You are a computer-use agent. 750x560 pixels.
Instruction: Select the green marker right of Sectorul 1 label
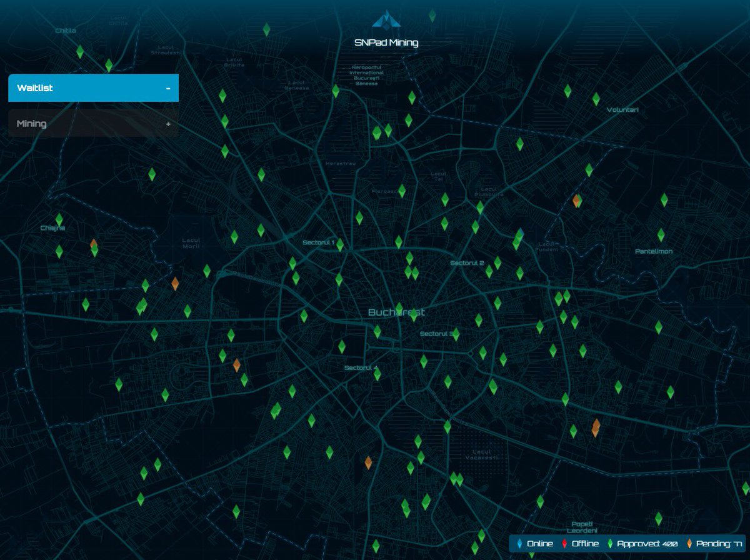point(340,244)
